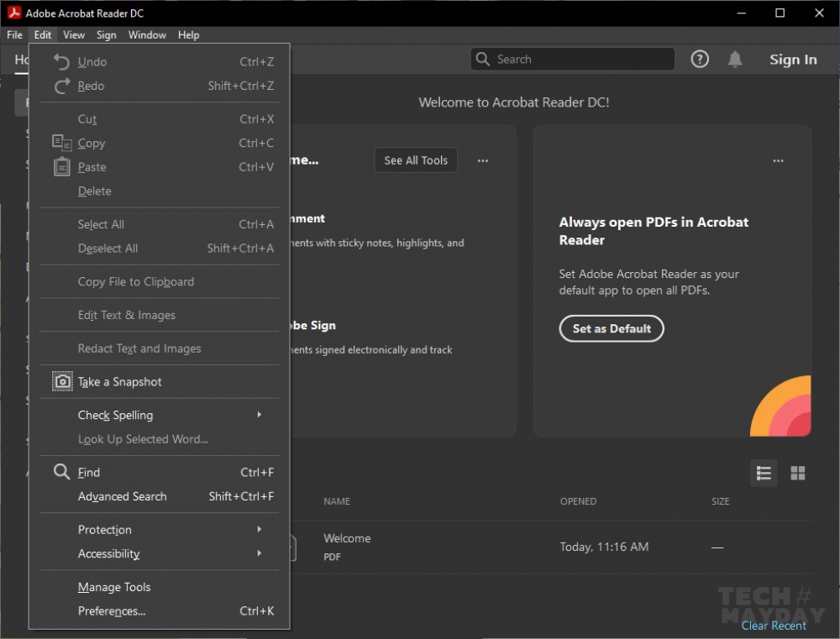Click the Undo arrow icon in Edit menu
840x639 pixels.
(61, 62)
